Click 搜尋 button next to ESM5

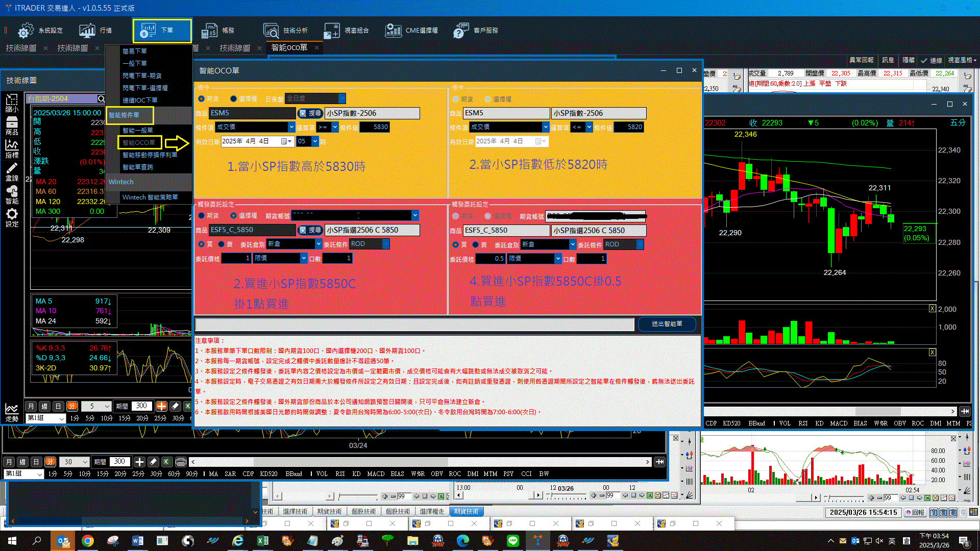point(310,113)
